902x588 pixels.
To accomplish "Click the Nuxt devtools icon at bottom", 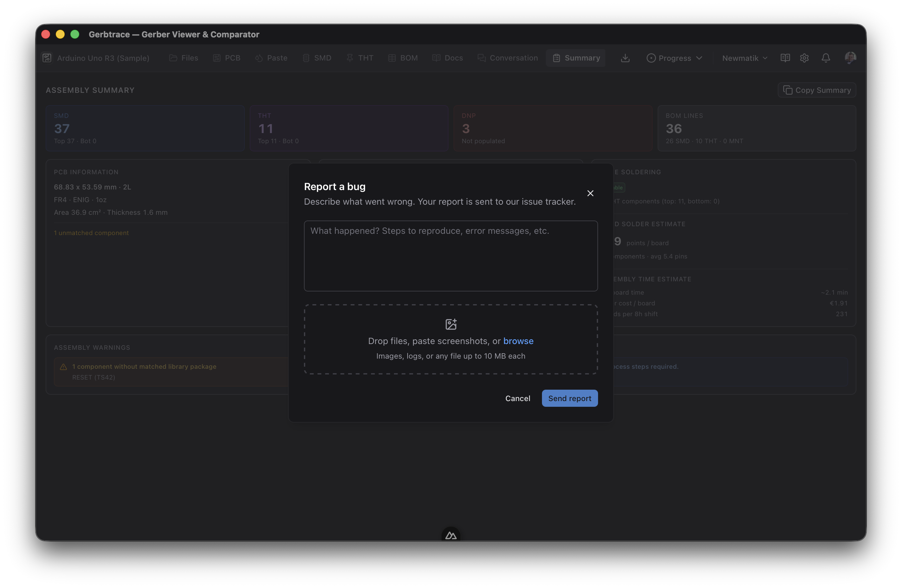I will pyautogui.click(x=451, y=535).
